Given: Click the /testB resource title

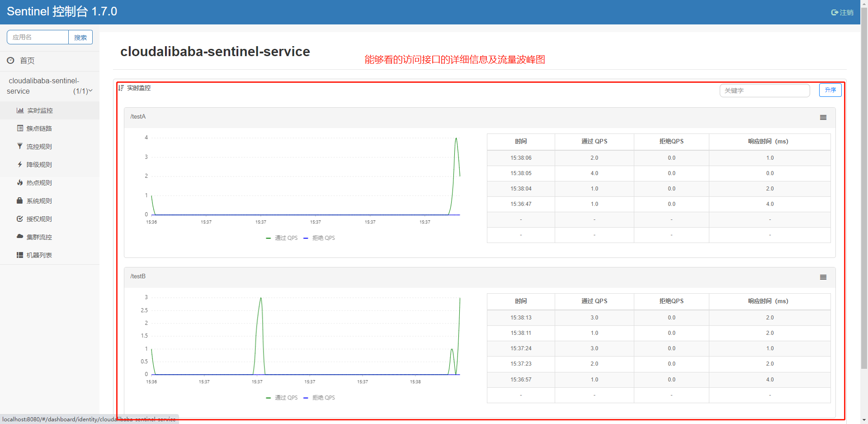Looking at the screenshot, I should click(x=138, y=276).
